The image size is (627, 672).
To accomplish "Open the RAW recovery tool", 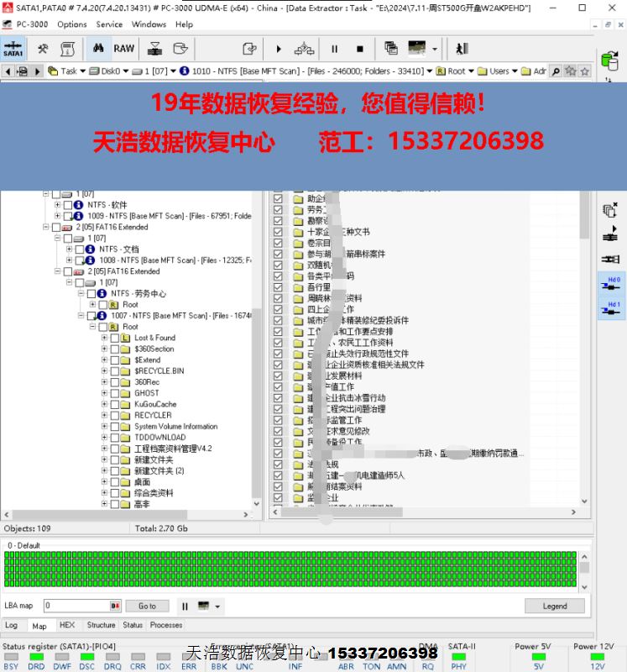I will [x=124, y=49].
